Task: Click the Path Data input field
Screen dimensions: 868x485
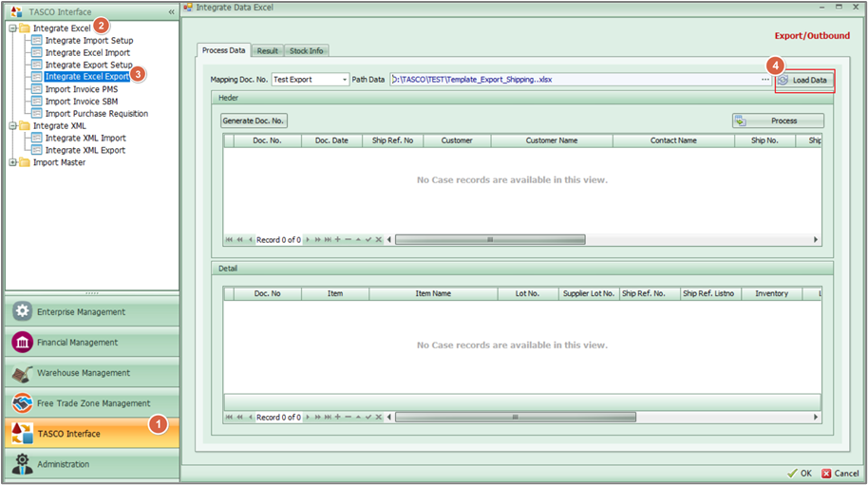Action: pos(570,80)
